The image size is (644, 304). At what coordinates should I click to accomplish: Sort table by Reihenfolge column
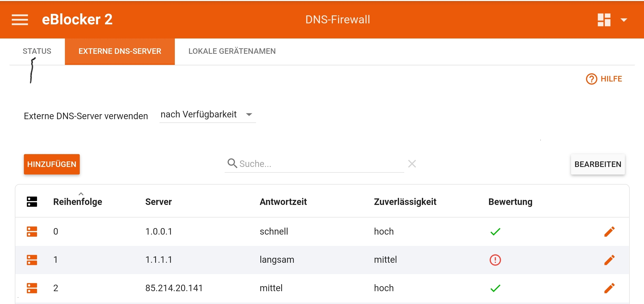77,202
